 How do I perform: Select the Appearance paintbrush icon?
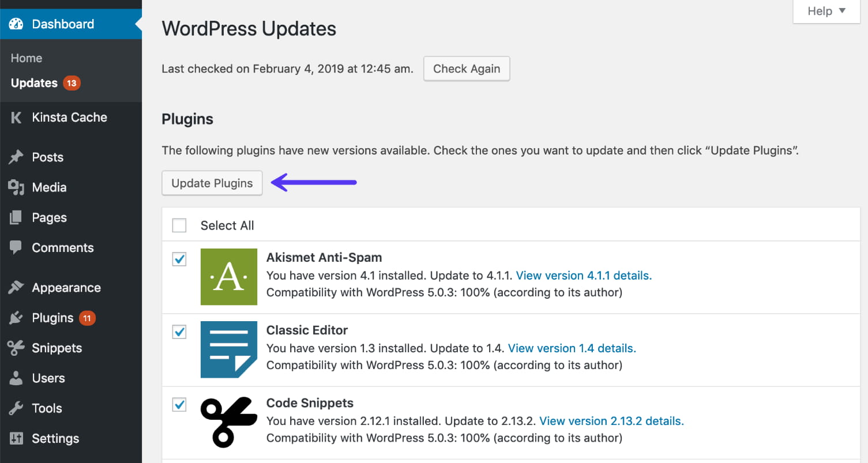pyautogui.click(x=16, y=287)
